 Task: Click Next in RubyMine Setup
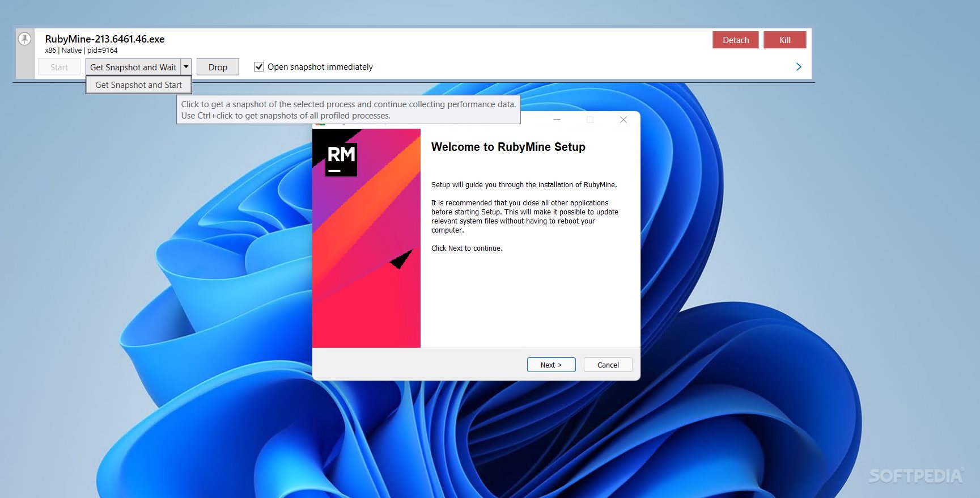[551, 365]
